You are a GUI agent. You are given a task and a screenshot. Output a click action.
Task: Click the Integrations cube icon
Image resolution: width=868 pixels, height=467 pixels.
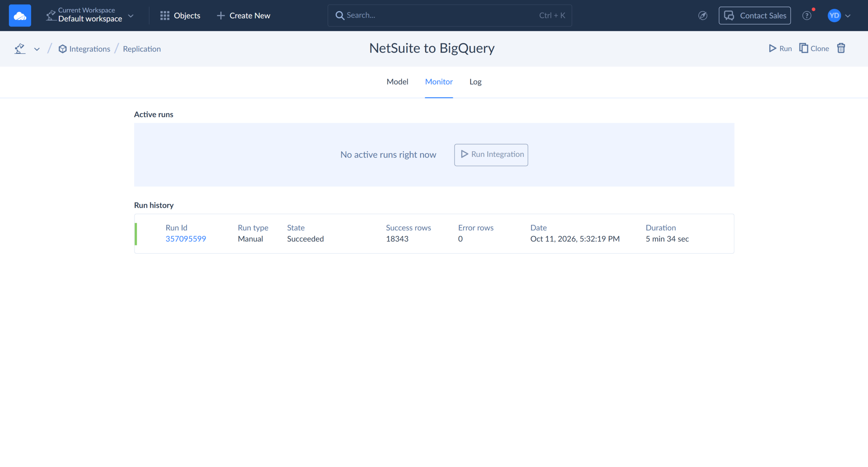62,49
